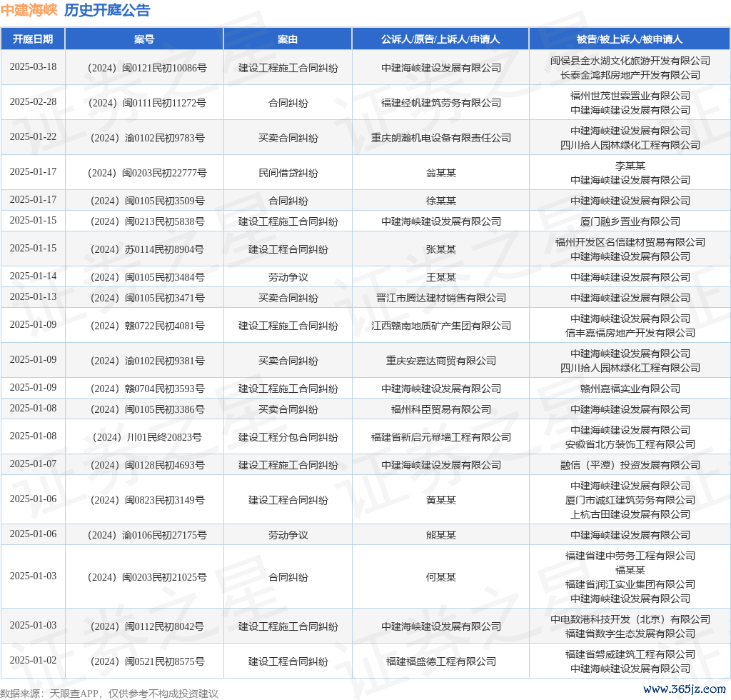
Task: Click the 历史开庭公告 heading
Action: pyautogui.click(x=107, y=10)
